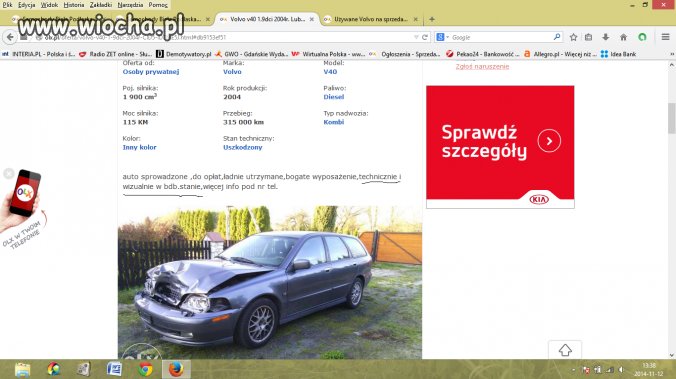Image resolution: width=676 pixels, height=379 pixels.
Task: Open the Pomoc menu
Action: tap(158, 5)
